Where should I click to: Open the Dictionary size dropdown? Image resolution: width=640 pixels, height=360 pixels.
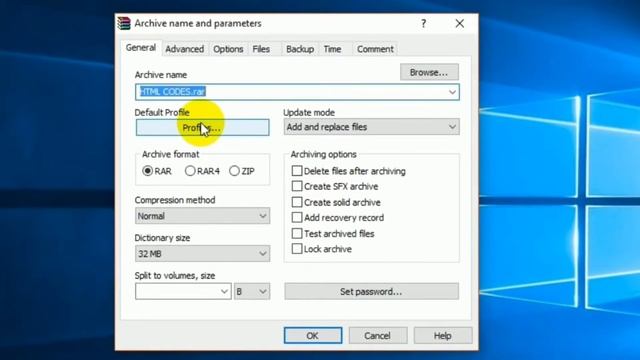click(x=202, y=253)
